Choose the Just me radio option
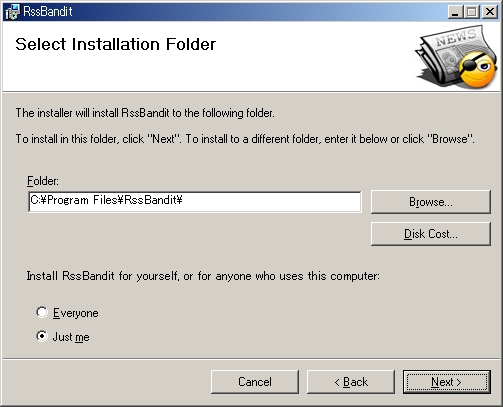The width and height of the screenshot is (503, 407). pos(42,336)
